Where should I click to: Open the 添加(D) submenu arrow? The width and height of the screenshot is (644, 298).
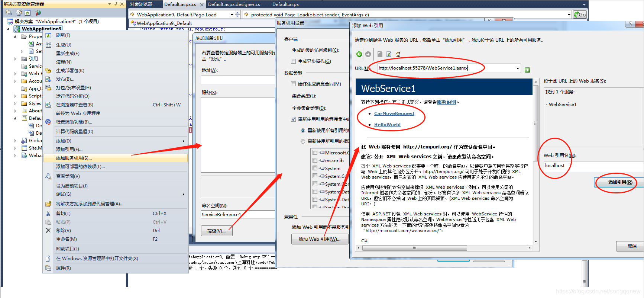click(184, 141)
